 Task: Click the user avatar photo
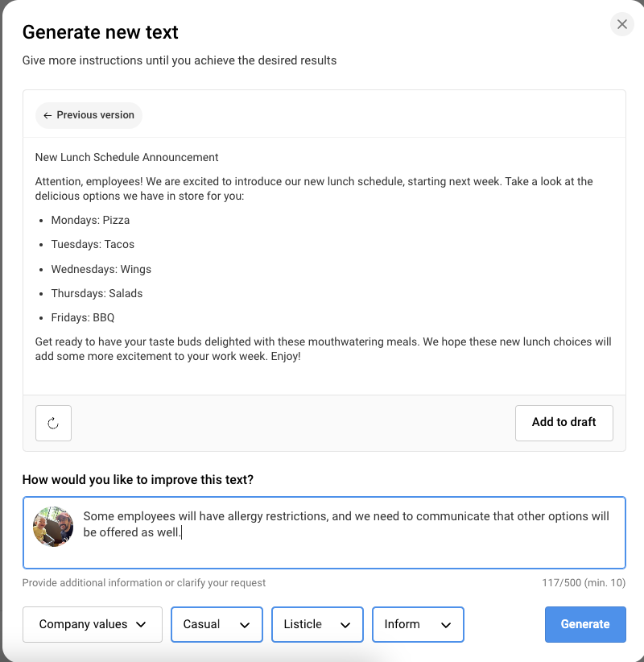(53, 527)
